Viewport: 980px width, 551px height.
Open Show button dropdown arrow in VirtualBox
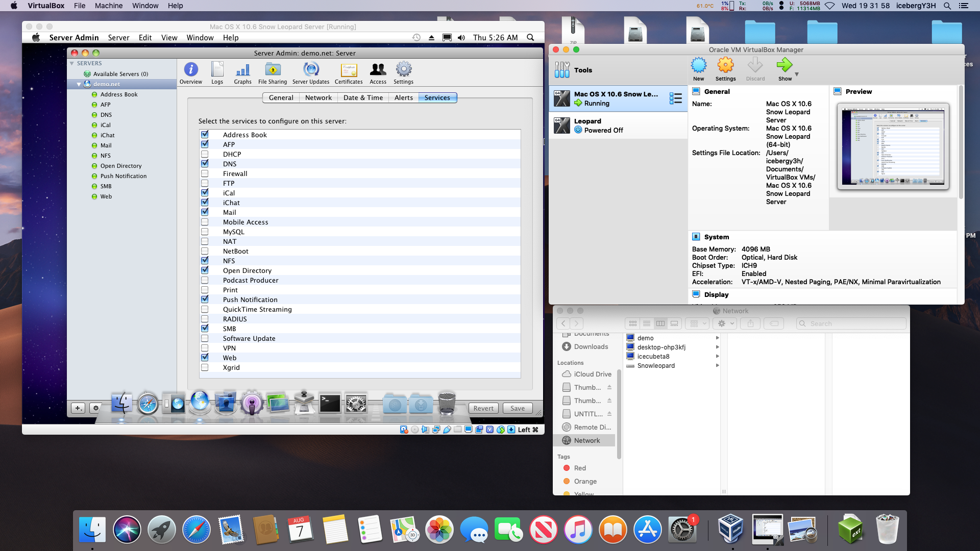tap(797, 74)
